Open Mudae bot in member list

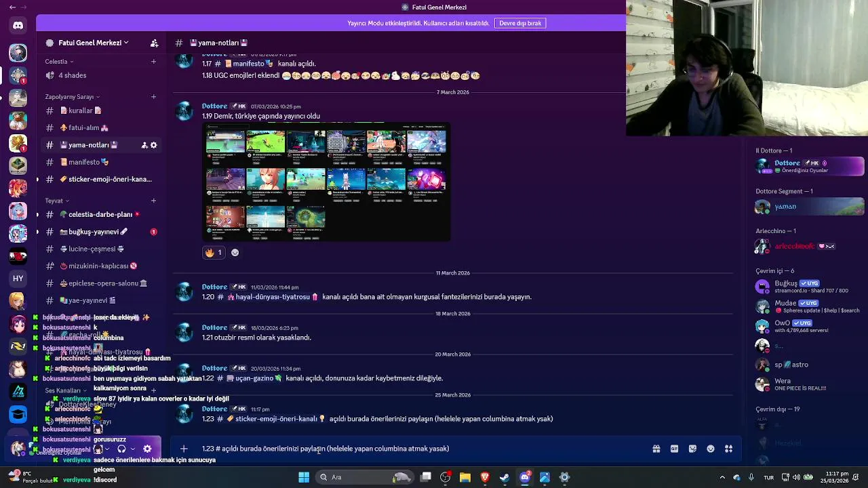point(810,306)
